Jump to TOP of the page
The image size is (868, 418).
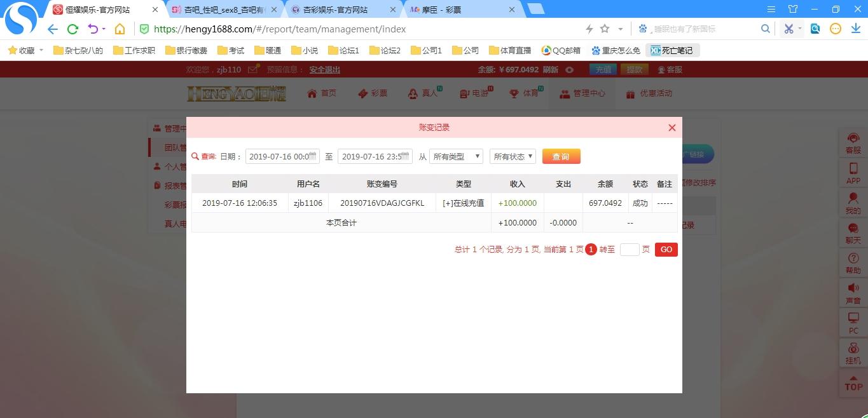click(853, 382)
